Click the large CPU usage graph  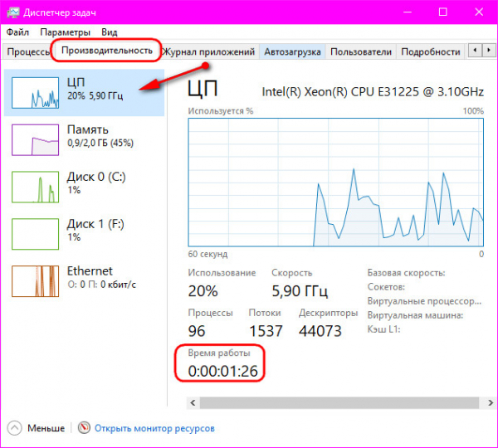(335, 183)
